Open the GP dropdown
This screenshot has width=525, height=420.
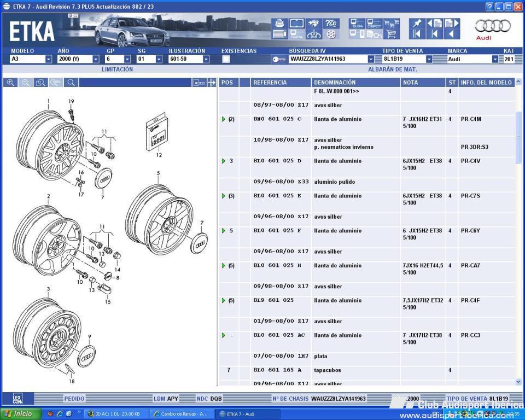[127, 59]
